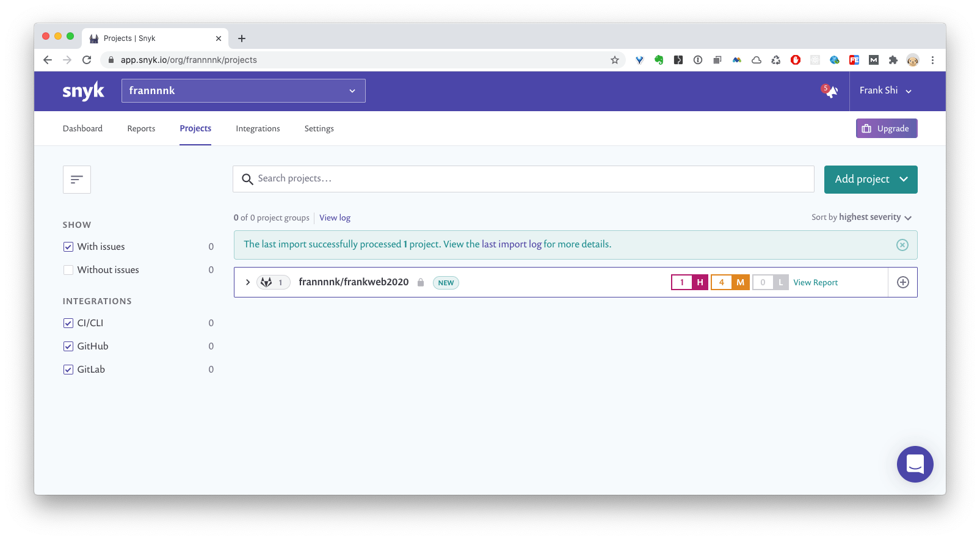
Task: Open notifications bell with red badge
Action: tap(830, 91)
